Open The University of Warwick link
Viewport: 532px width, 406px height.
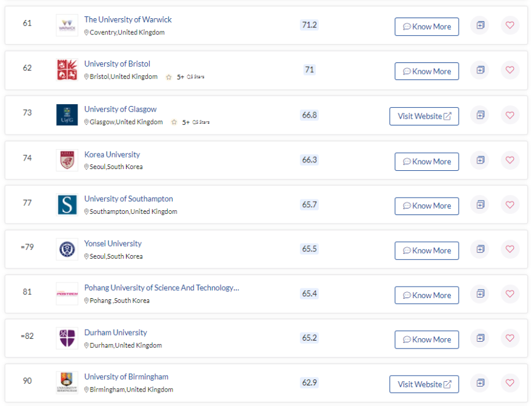[128, 19]
